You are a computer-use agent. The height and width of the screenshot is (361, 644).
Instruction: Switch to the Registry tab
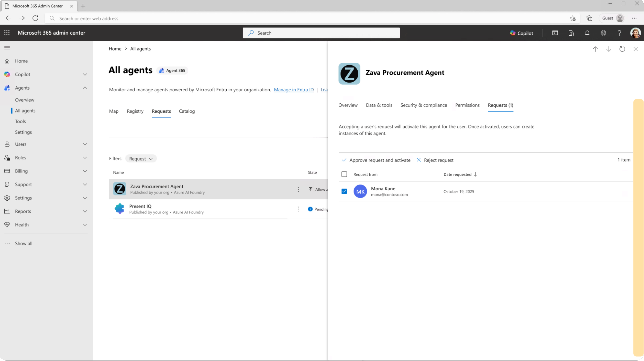[x=135, y=111]
